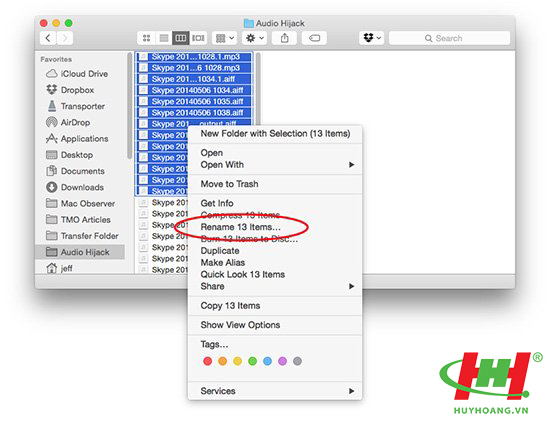This screenshot has width=550, height=421.
Task: Select file Skype 201...1034.1.aiff
Action: pos(194,79)
